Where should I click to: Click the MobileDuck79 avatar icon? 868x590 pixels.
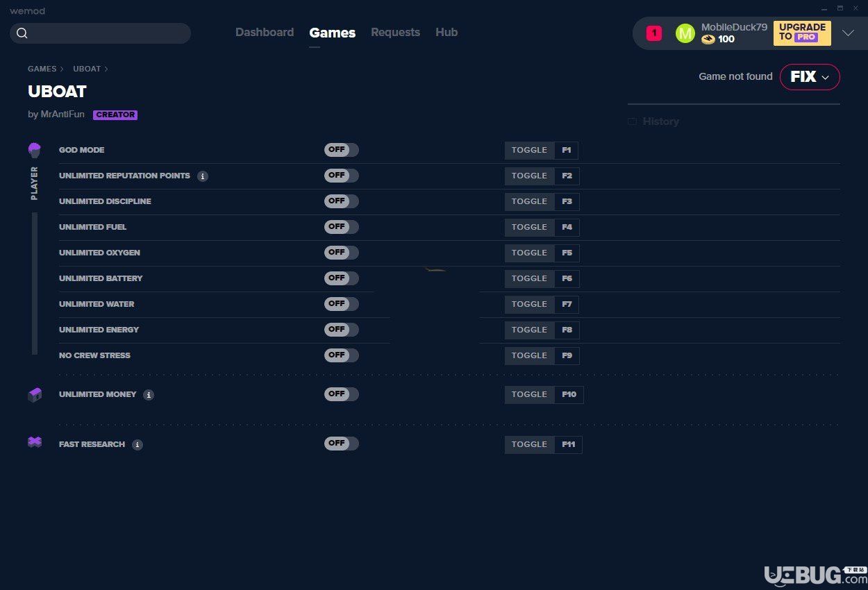685,33
